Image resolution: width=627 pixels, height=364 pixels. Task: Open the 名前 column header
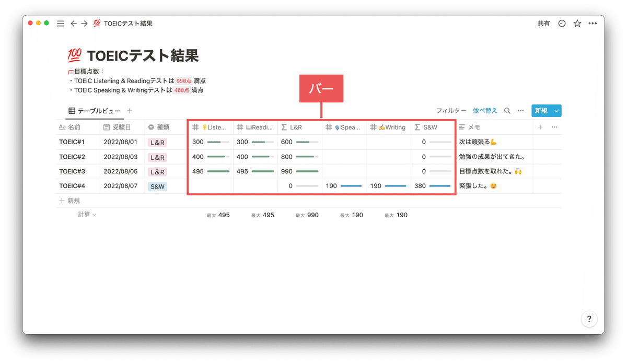[x=78, y=127]
